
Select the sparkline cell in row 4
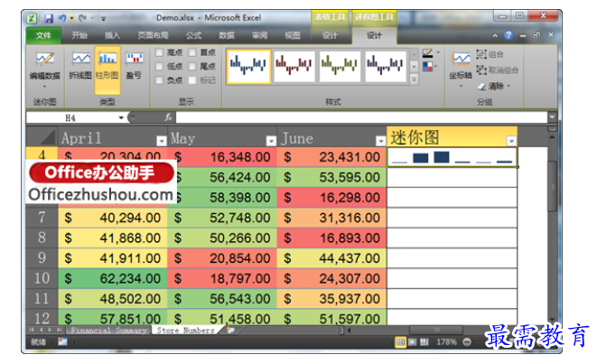452,157
